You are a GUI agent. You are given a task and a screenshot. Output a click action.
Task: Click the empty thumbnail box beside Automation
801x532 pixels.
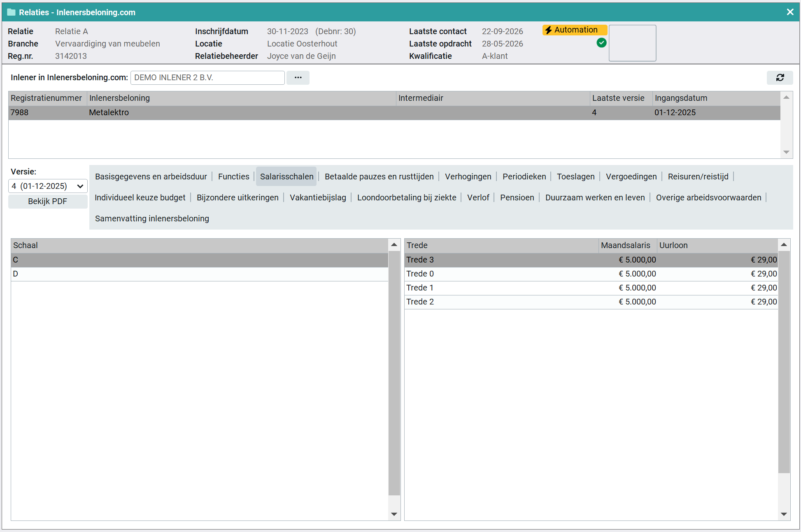[x=632, y=43]
